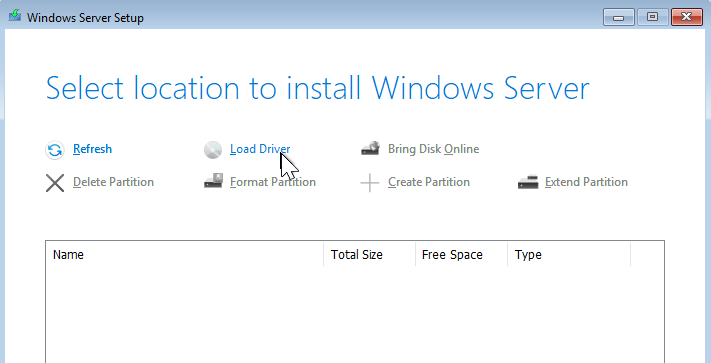Viewport: 711px width, 363px height.
Task: Click the Delete Partition X icon
Action: tap(55, 183)
